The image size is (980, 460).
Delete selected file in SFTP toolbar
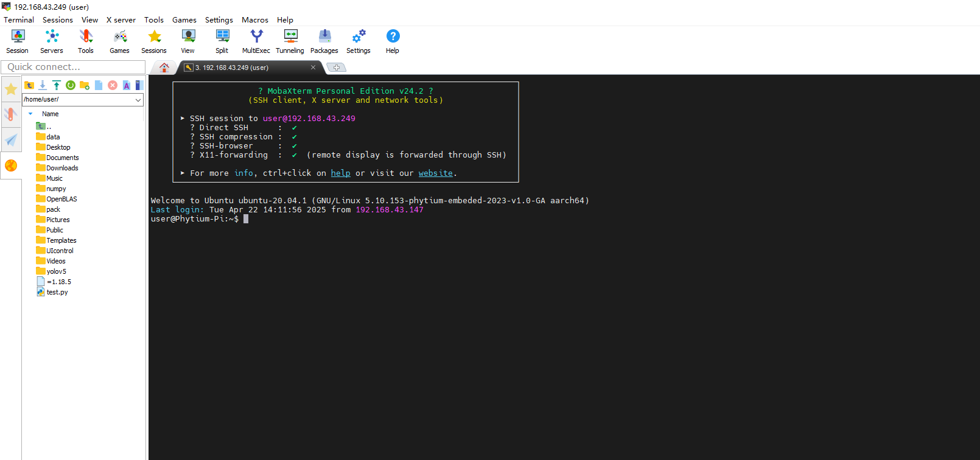(113, 85)
